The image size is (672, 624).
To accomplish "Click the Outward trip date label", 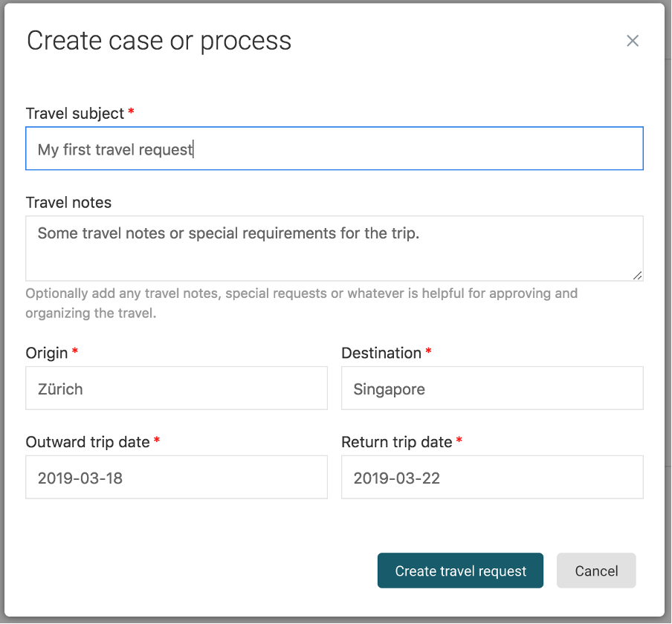I will click(87, 442).
